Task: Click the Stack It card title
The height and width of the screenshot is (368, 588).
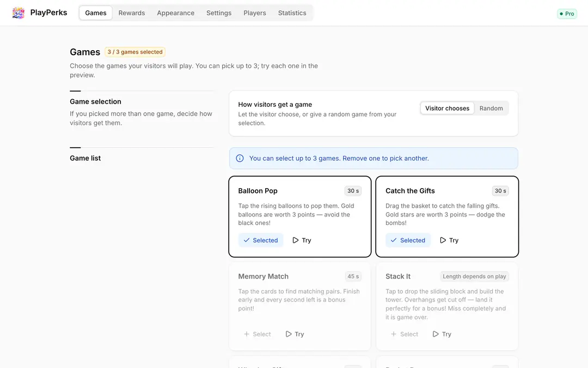Action: coord(398,276)
